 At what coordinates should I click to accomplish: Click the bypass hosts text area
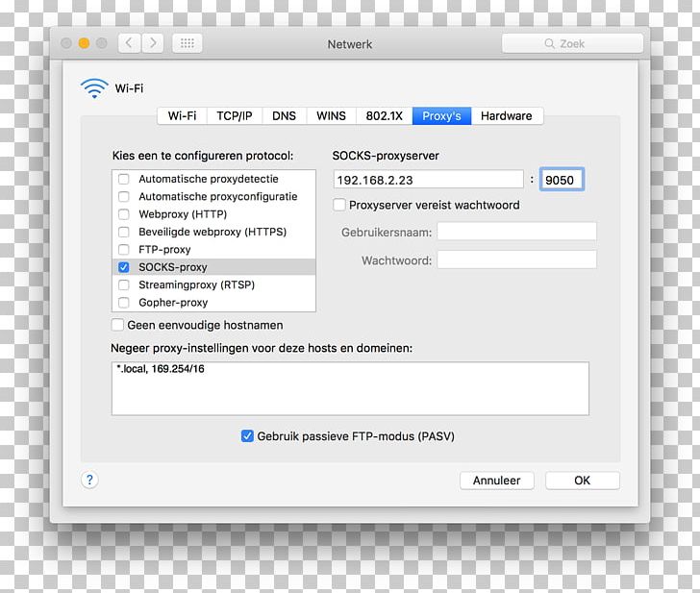point(350,388)
